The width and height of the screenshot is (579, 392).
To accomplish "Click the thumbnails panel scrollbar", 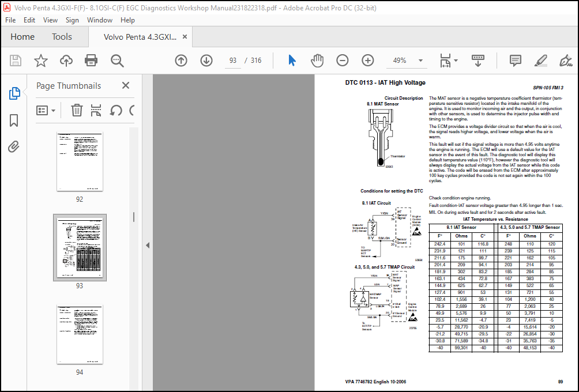I will pos(134,217).
